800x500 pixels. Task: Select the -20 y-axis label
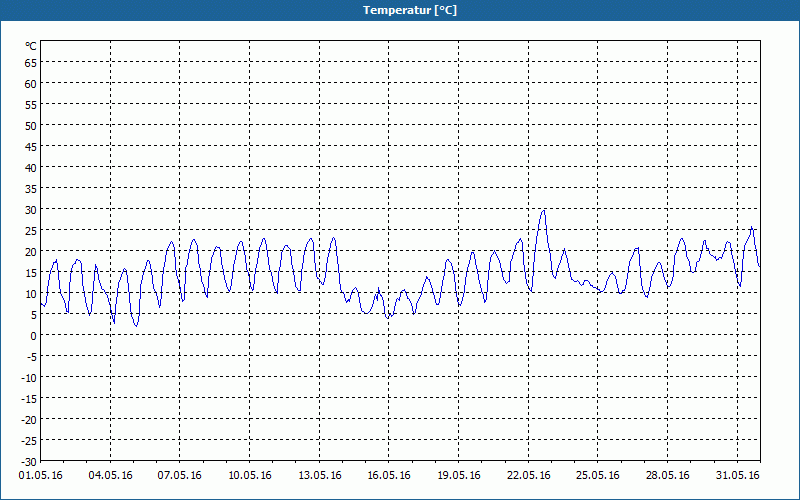[x=29, y=420]
